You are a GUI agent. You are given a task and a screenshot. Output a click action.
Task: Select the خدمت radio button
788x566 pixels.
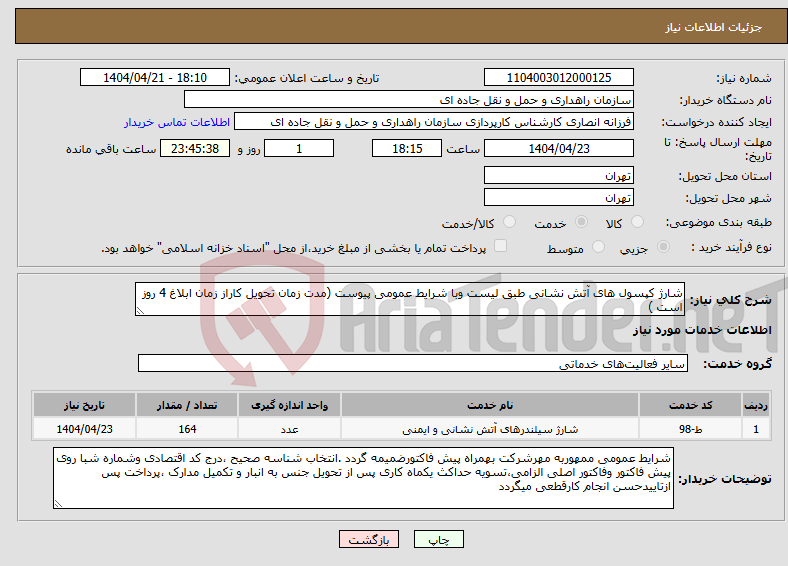tap(581, 222)
